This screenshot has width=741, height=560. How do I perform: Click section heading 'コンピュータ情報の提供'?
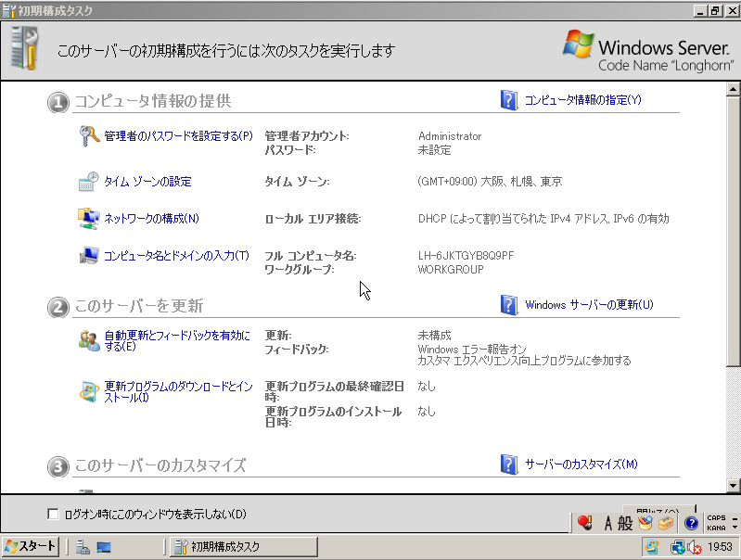pyautogui.click(x=153, y=101)
